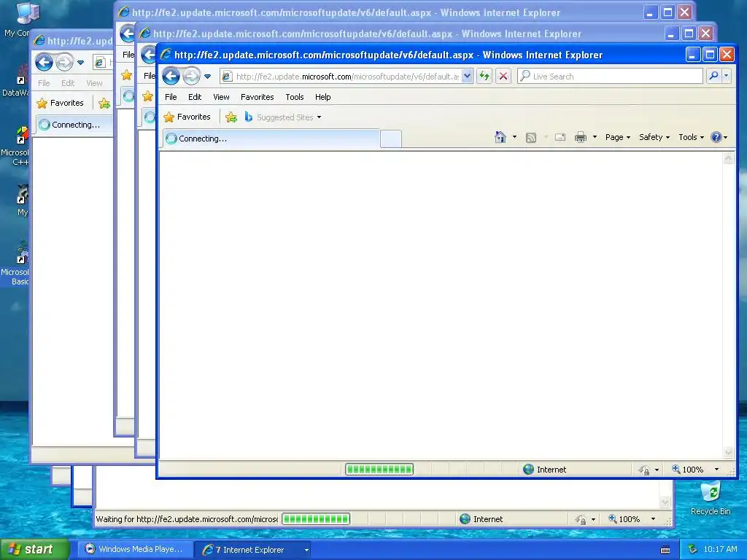The height and width of the screenshot is (560, 747).
Task: Select Connecting... tab in leftmost IE window
Action: [74, 125]
